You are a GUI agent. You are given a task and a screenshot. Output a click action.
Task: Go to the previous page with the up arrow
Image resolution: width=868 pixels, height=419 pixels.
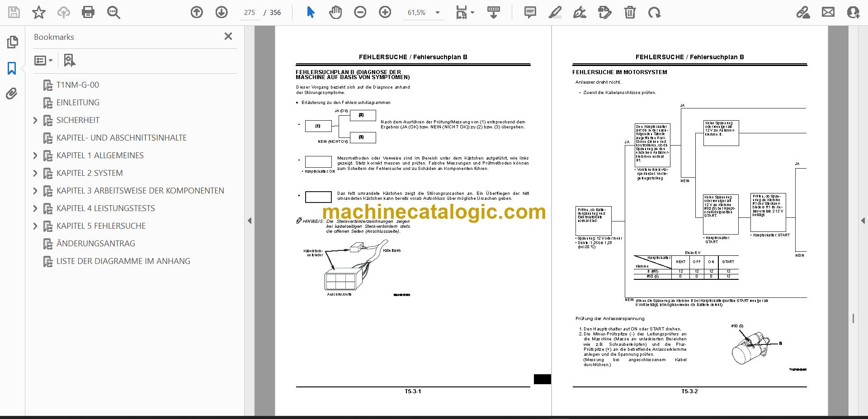click(x=197, y=12)
